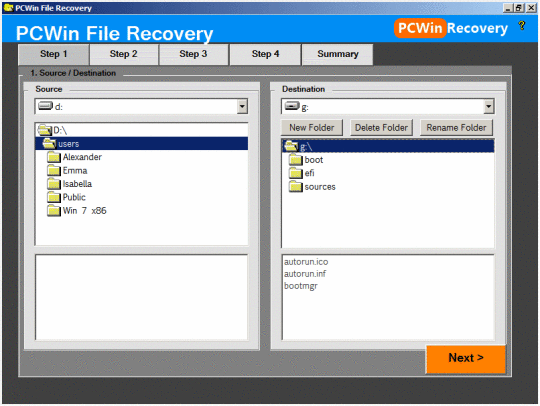540x406 pixels.
Task: Switch to the Step 4 tab
Action: click(x=265, y=54)
